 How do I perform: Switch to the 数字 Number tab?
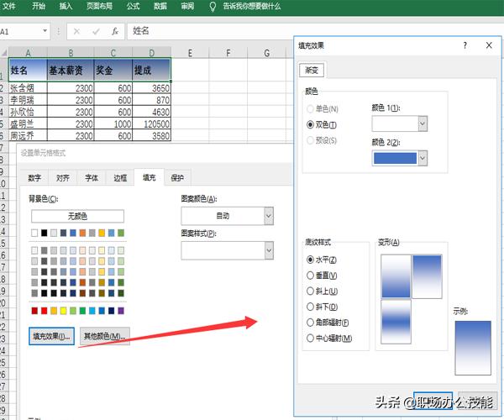pos(34,178)
